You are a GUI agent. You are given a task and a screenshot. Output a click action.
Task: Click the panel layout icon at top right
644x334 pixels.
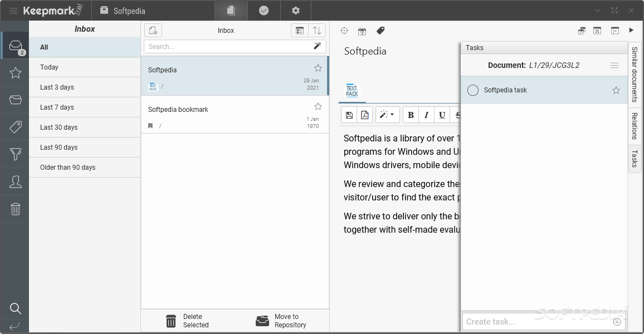(615, 31)
